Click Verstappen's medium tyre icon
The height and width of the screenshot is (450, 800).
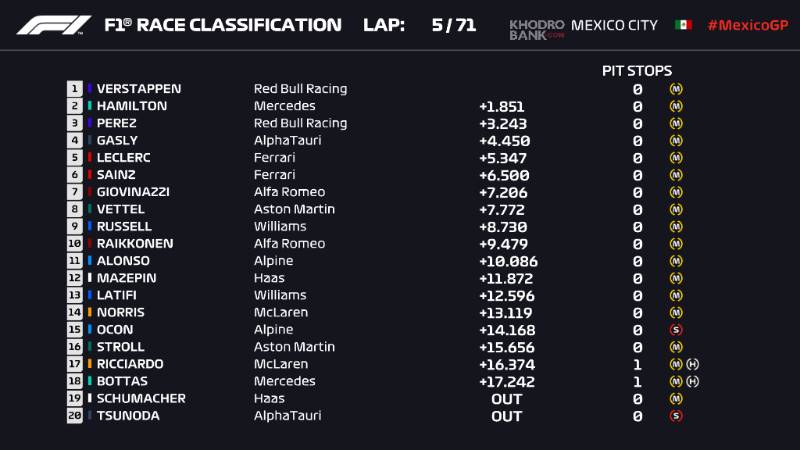[x=676, y=89]
